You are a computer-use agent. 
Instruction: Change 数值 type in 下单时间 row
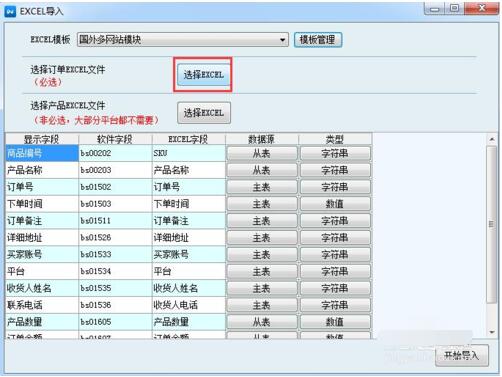click(335, 204)
